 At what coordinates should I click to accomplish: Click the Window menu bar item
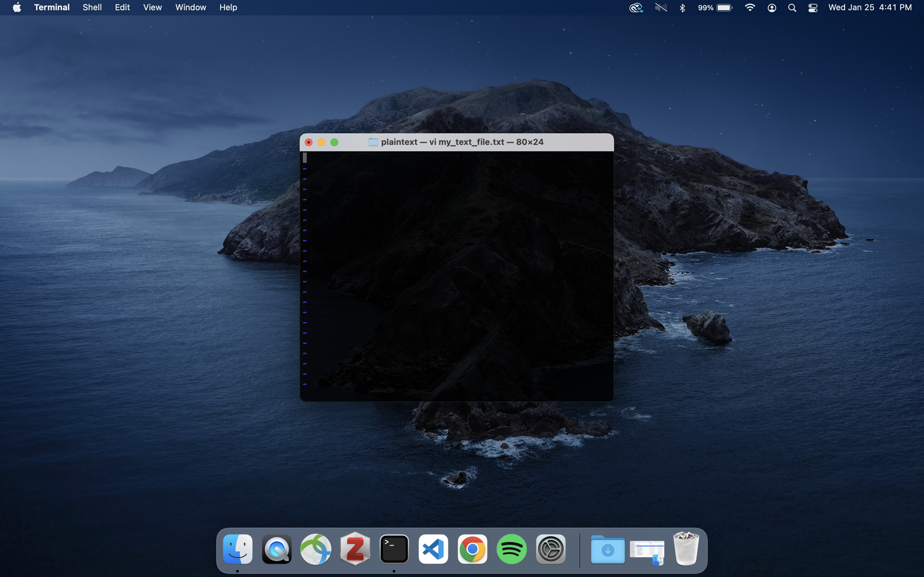pyautogui.click(x=190, y=7)
